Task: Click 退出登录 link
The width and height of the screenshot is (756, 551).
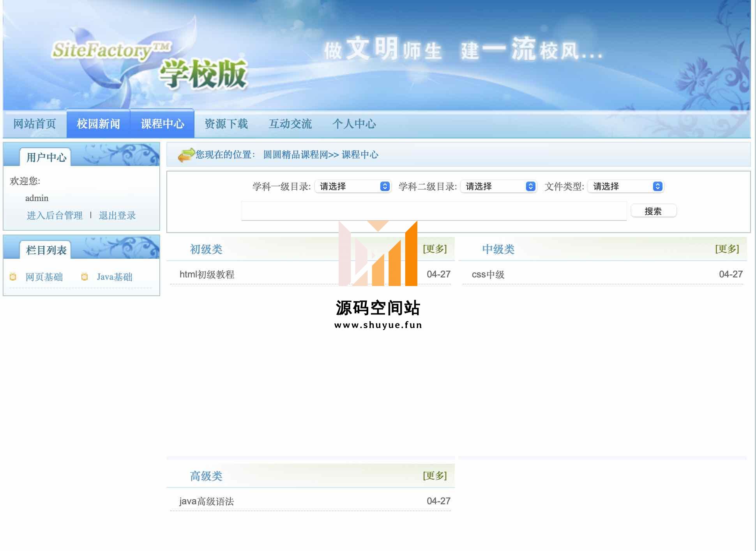Action: (117, 215)
